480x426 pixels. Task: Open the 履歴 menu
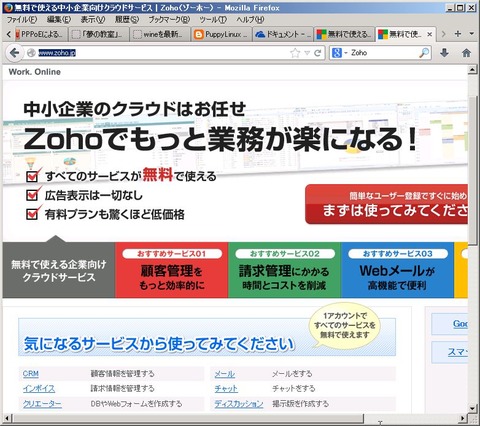point(127,20)
